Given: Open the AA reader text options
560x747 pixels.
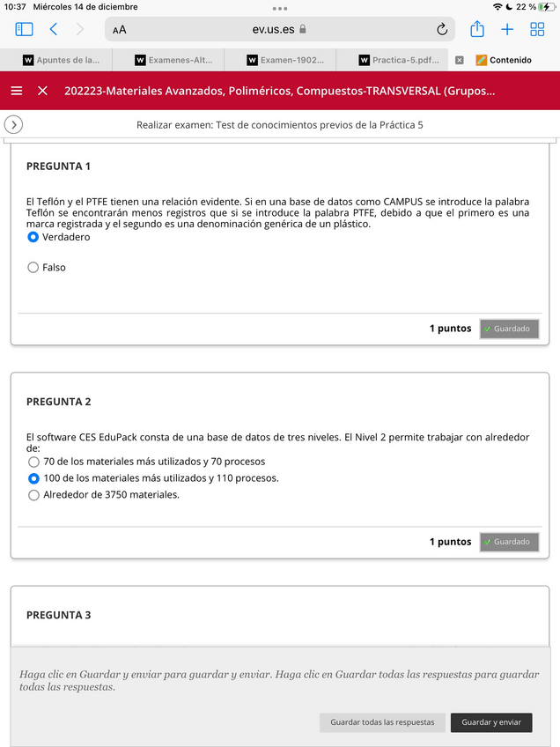Looking at the screenshot, I should [x=120, y=30].
